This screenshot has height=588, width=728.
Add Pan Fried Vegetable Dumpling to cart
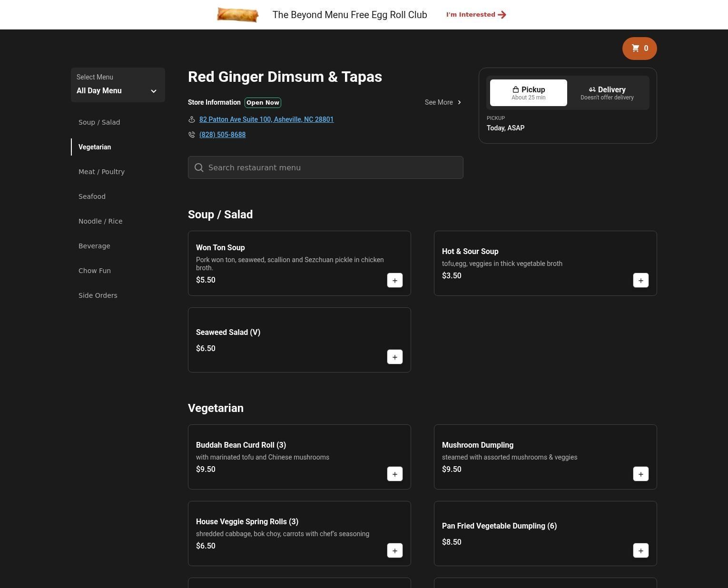tap(640, 551)
